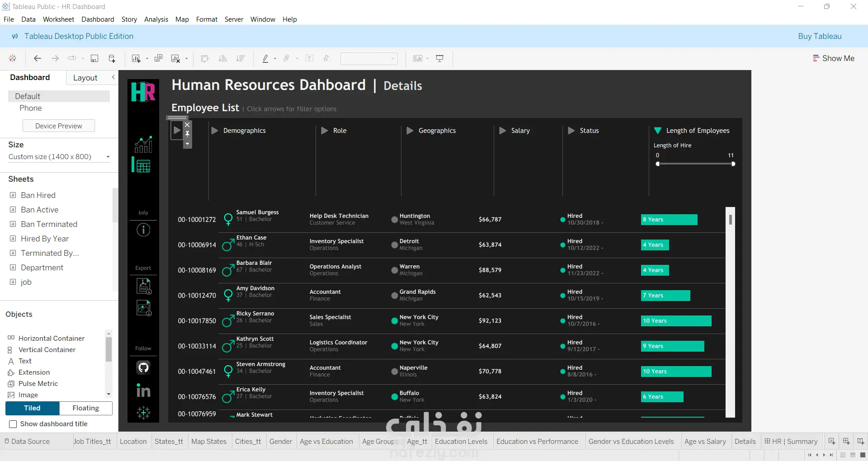
Task: Click the LinkedIn icon in dashboard sidebar
Action: pyautogui.click(x=143, y=390)
